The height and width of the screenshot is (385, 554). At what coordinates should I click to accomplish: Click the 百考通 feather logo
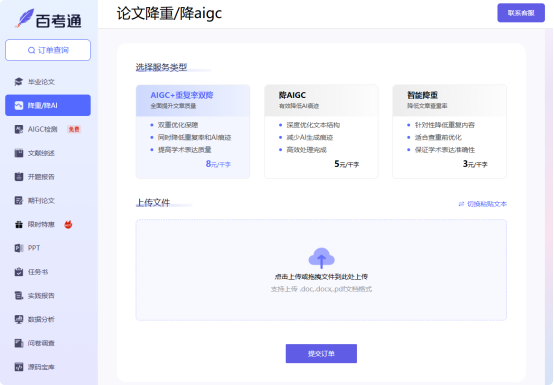point(24,18)
